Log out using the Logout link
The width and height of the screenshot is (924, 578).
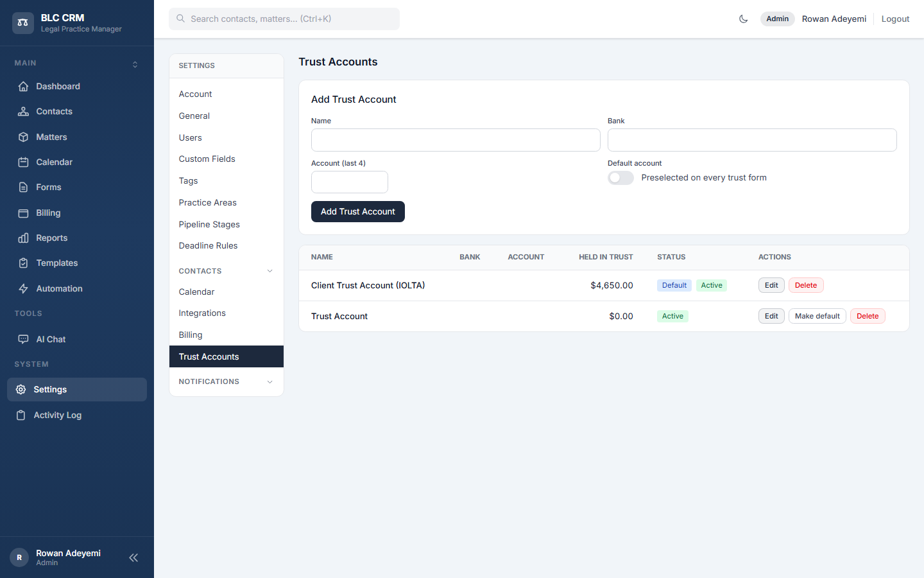click(x=895, y=19)
